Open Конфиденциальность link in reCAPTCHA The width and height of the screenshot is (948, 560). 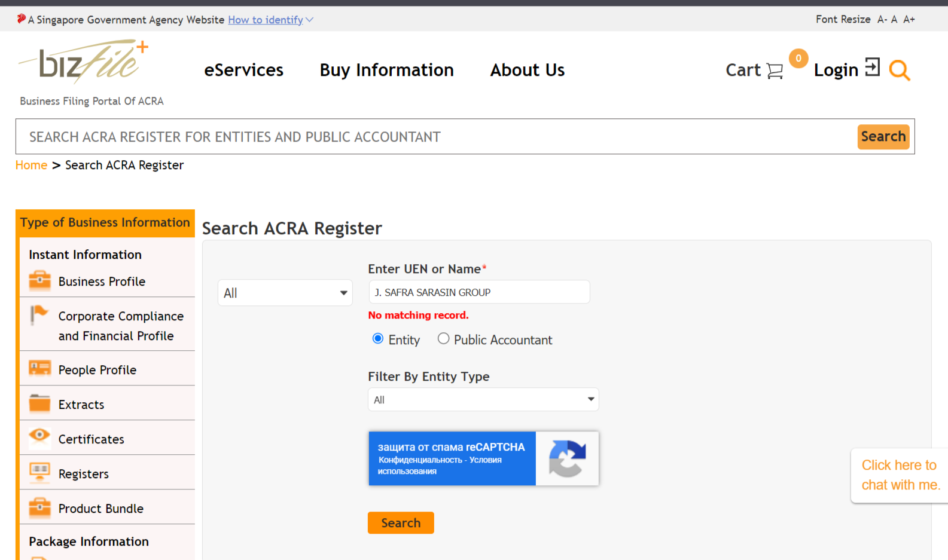click(x=420, y=460)
